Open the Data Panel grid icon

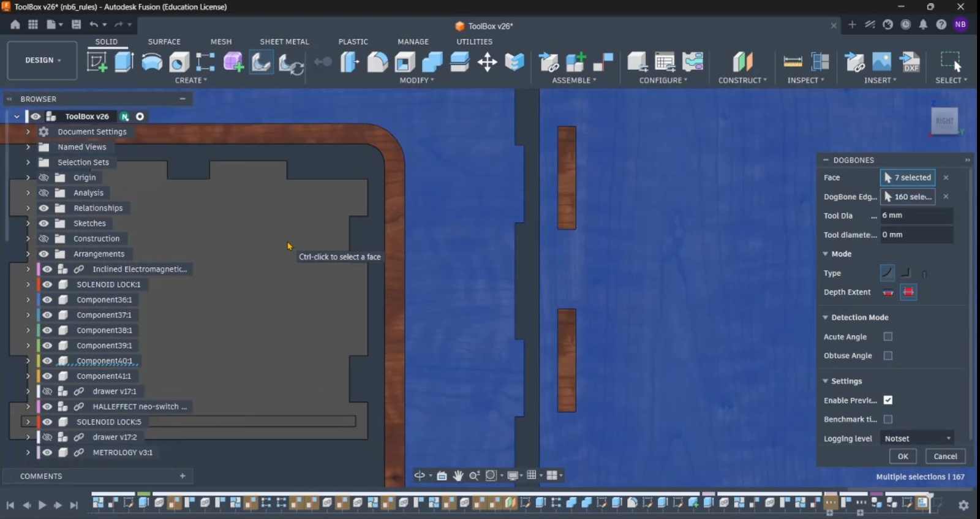coord(33,25)
